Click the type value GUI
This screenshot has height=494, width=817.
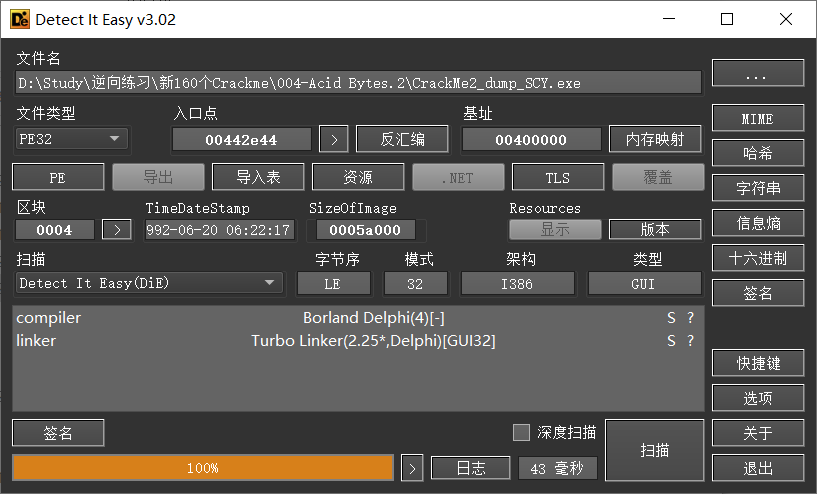(644, 283)
